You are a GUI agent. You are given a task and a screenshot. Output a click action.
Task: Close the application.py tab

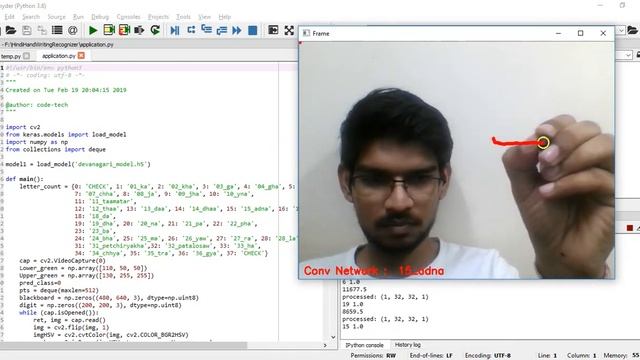pos(81,55)
